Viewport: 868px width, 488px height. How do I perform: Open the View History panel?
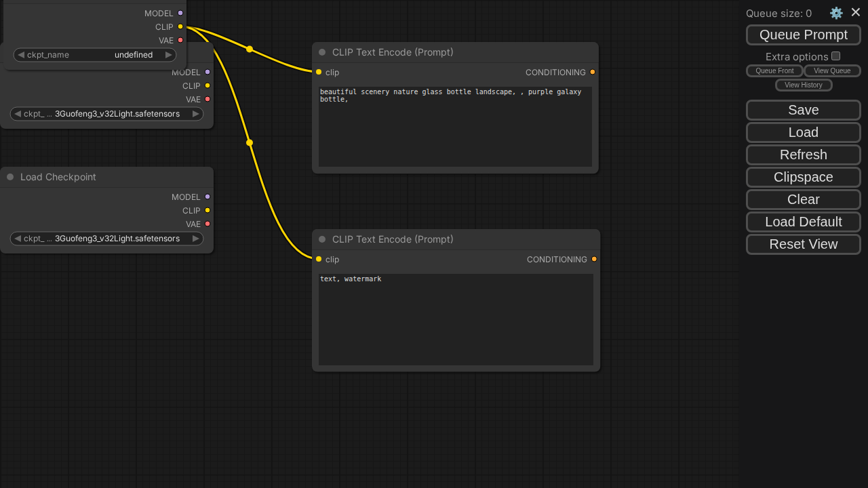pyautogui.click(x=803, y=85)
